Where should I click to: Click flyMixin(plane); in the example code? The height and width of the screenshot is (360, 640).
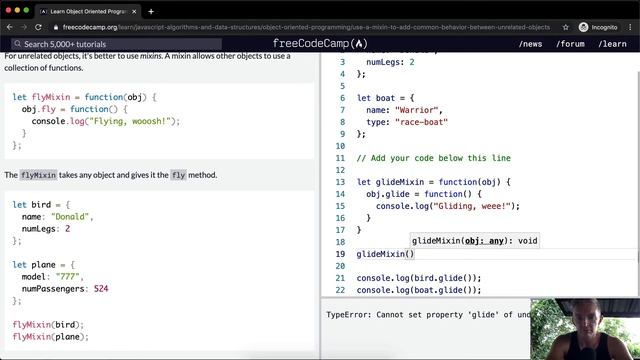(51, 337)
